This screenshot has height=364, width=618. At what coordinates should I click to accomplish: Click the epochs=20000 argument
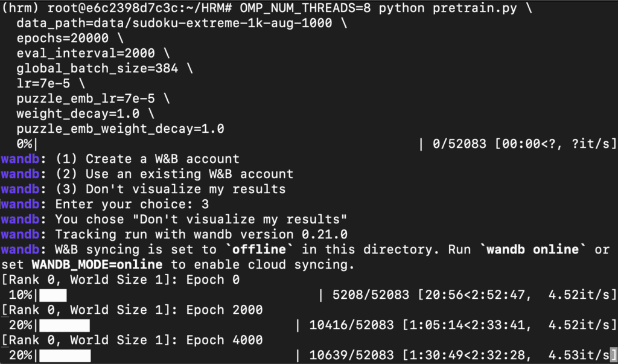[x=62, y=38]
